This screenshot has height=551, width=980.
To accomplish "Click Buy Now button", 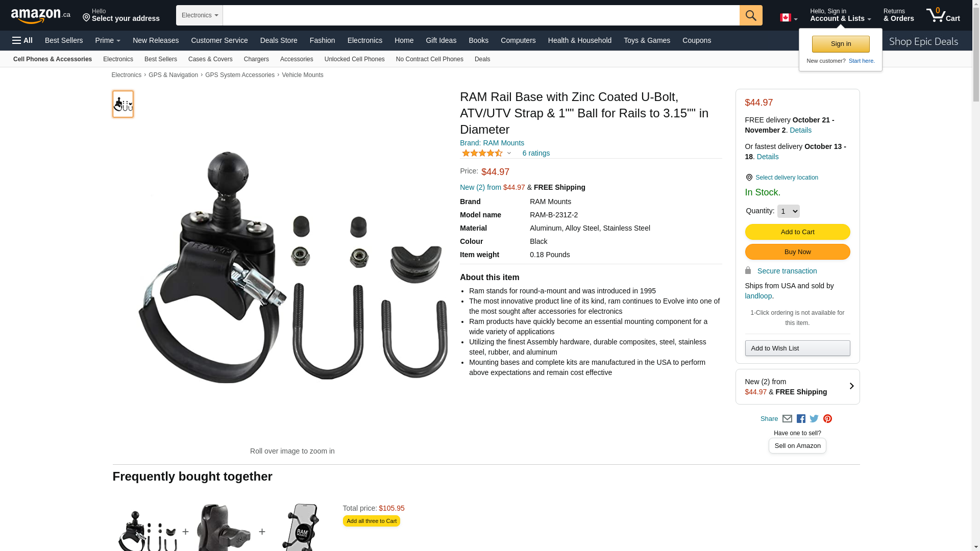I will click(797, 252).
